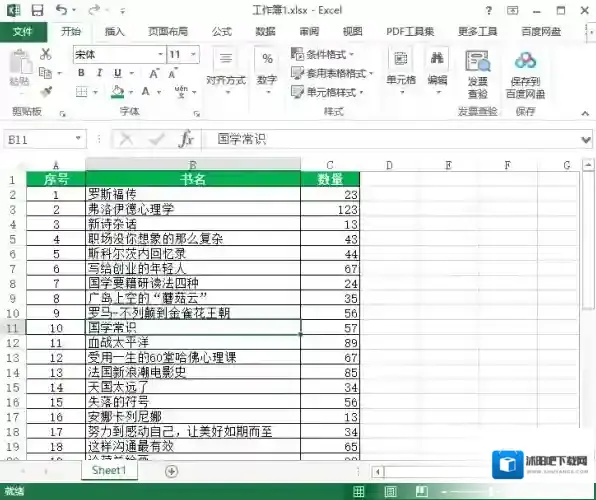
Task: Select row 11 header
Action: [13, 328]
